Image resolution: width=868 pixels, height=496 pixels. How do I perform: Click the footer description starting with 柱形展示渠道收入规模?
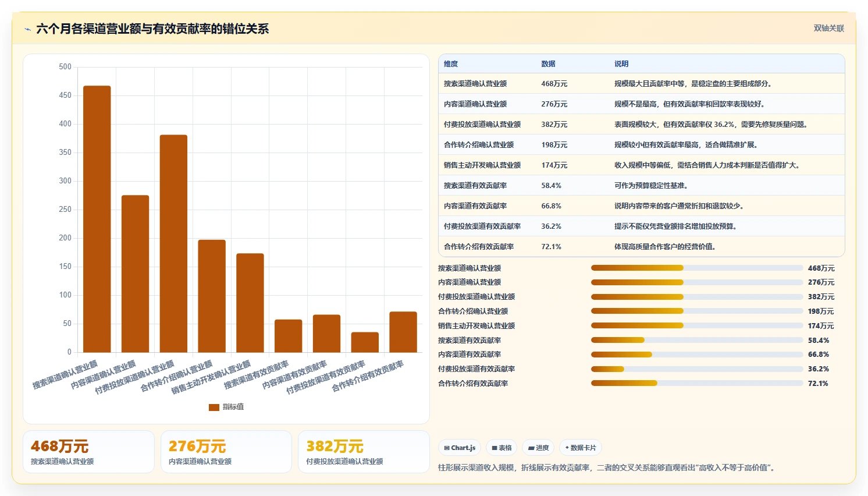click(x=607, y=468)
